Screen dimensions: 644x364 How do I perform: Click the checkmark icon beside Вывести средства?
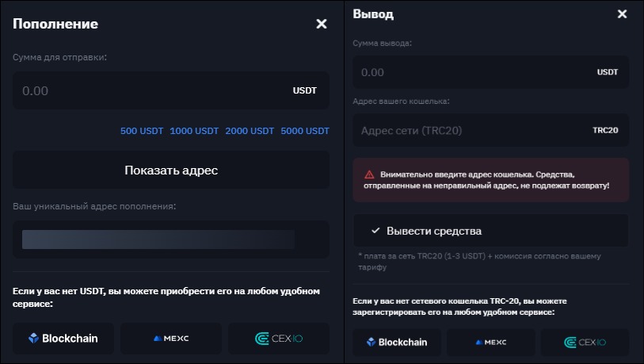tap(375, 231)
